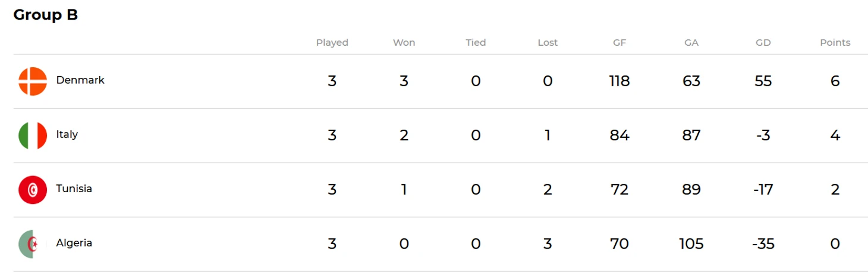
Task: Click the Italy flag icon
Action: (x=33, y=136)
